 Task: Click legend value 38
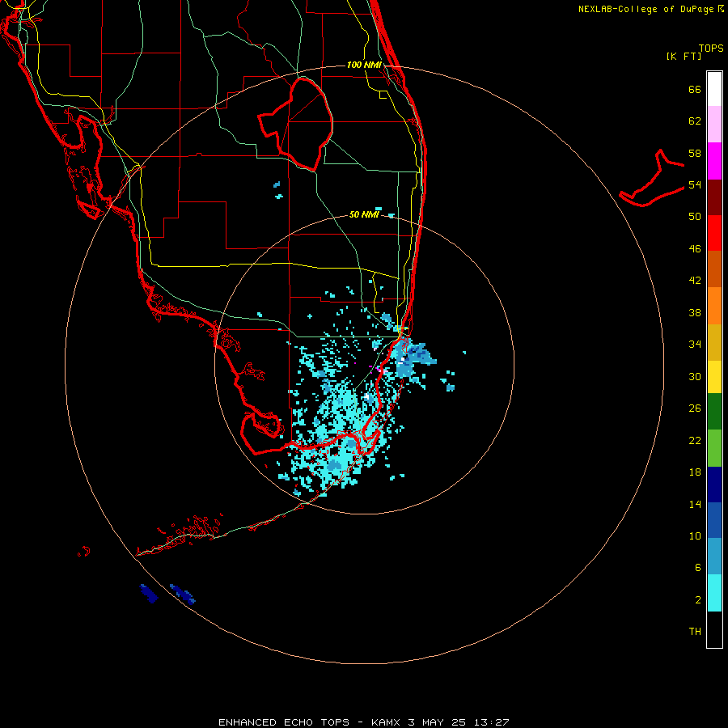(x=695, y=312)
